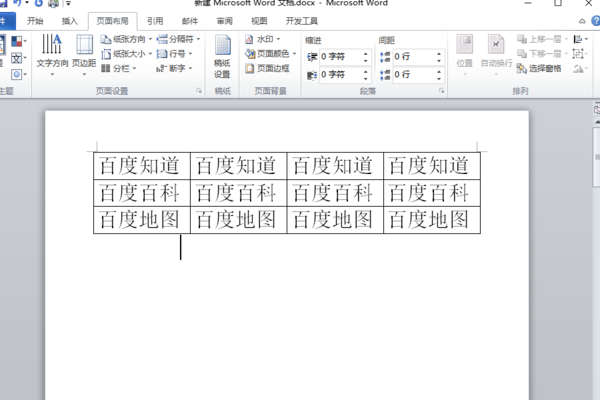Open the 选择窗格 selection pane

click(x=539, y=69)
